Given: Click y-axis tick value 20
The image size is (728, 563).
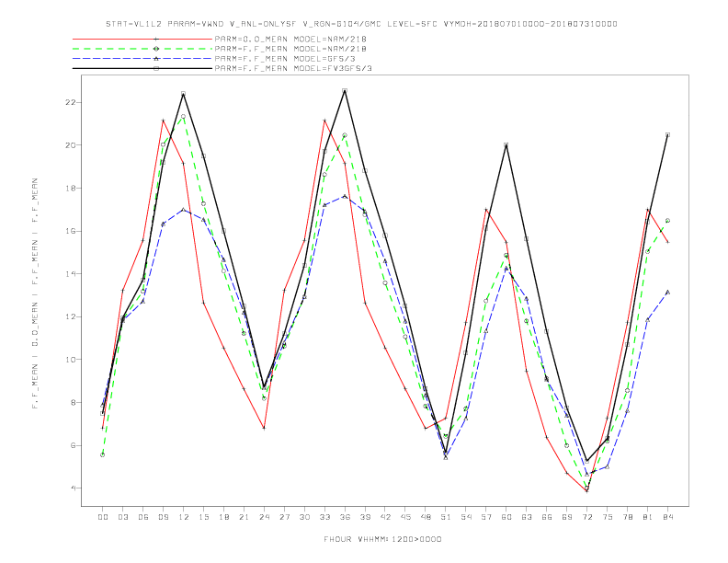Looking at the screenshot, I should [x=70, y=145].
